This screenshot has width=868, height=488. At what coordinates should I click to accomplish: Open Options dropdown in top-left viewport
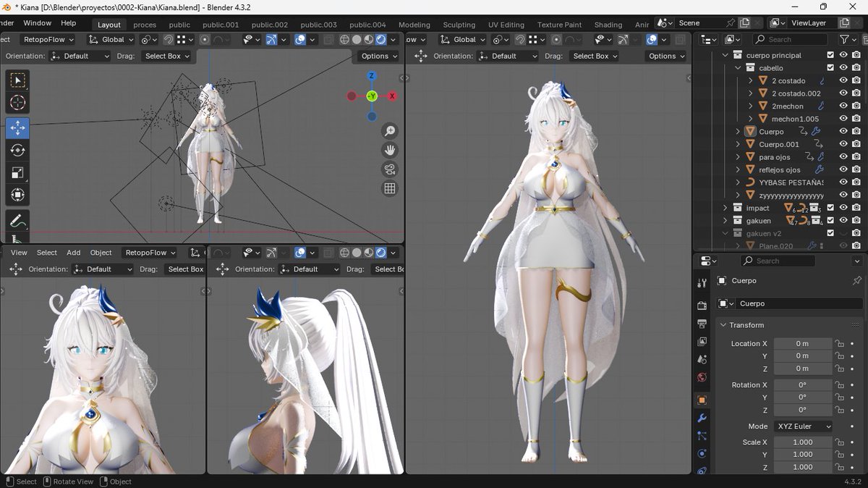click(x=378, y=56)
